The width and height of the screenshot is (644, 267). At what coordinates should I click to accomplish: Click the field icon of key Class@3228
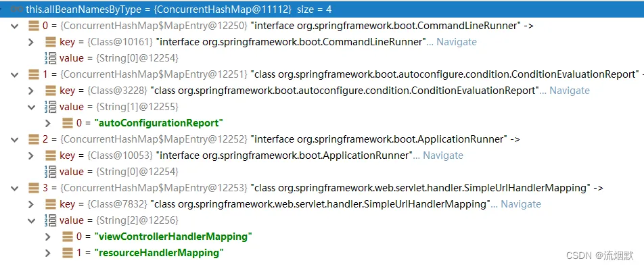click(x=51, y=91)
